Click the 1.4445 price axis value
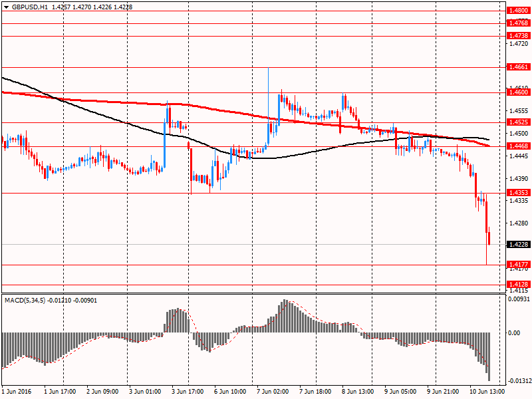532x399 pixels. [519, 156]
